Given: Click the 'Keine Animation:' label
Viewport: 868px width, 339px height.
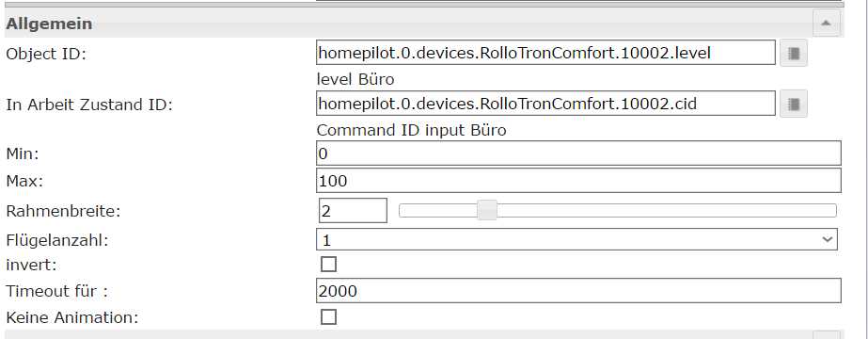Looking at the screenshot, I should (72, 318).
